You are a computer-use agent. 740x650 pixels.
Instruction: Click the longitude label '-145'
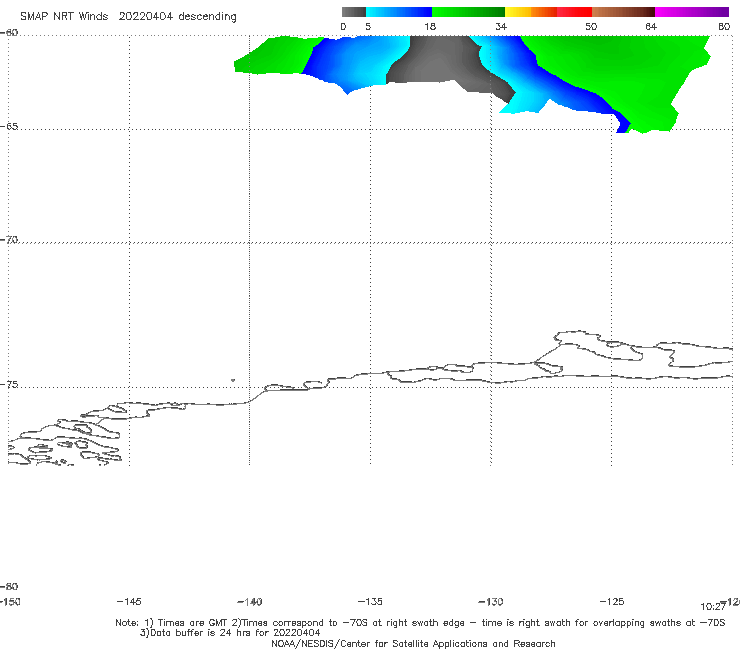click(129, 602)
